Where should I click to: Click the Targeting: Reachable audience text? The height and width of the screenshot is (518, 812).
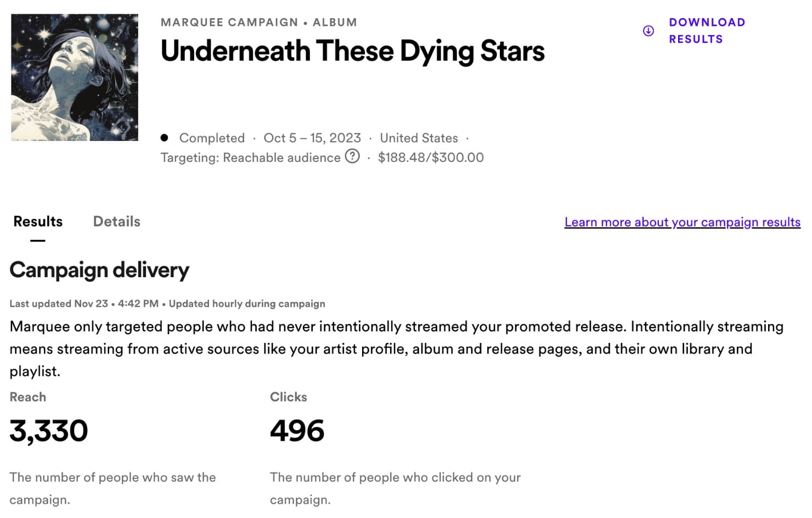[250, 157]
